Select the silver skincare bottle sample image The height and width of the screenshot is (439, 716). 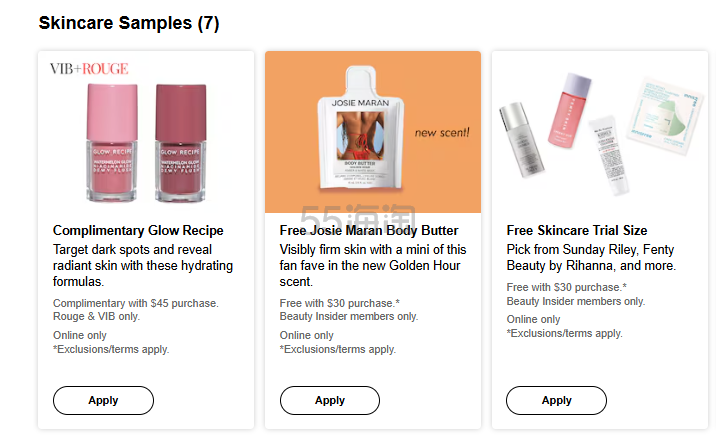pyautogui.click(x=522, y=140)
